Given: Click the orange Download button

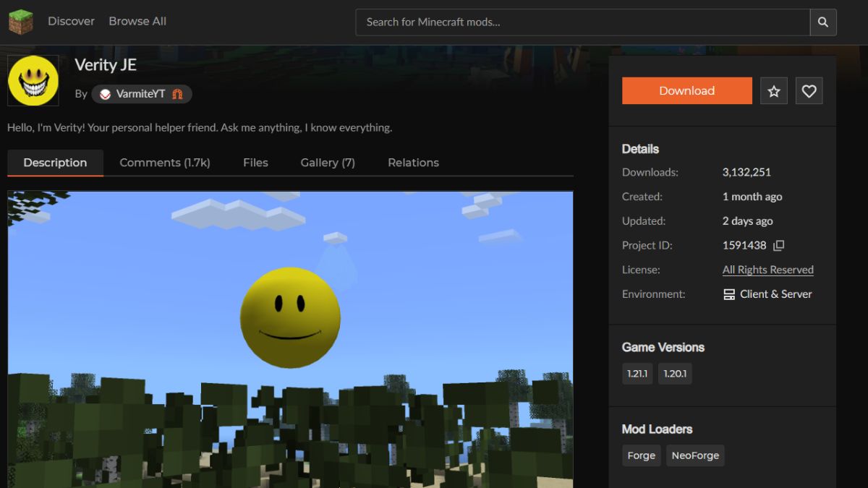Looking at the screenshot, I should [x=687, y=91].
